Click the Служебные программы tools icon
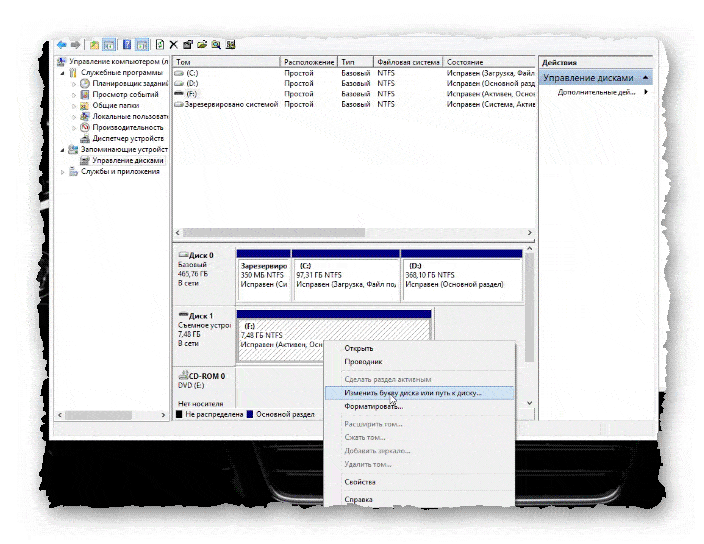 click(73, 72)
